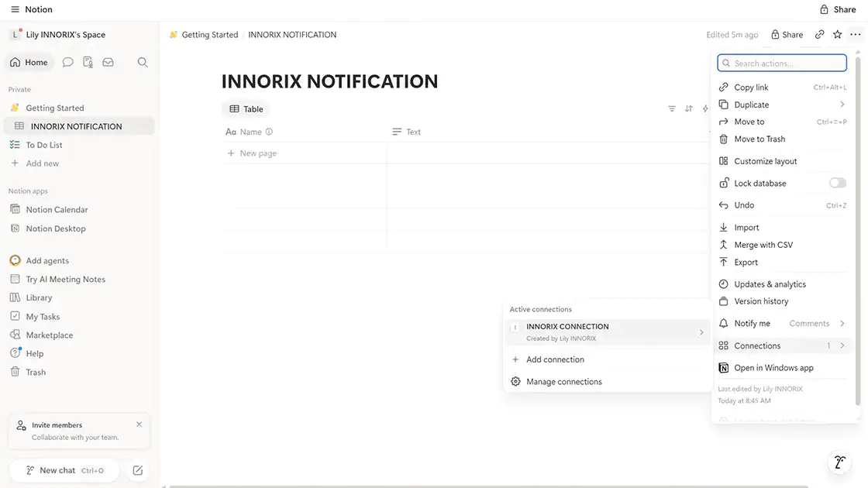
Task: Choose Export from the menu
Action: coord(782,263)
